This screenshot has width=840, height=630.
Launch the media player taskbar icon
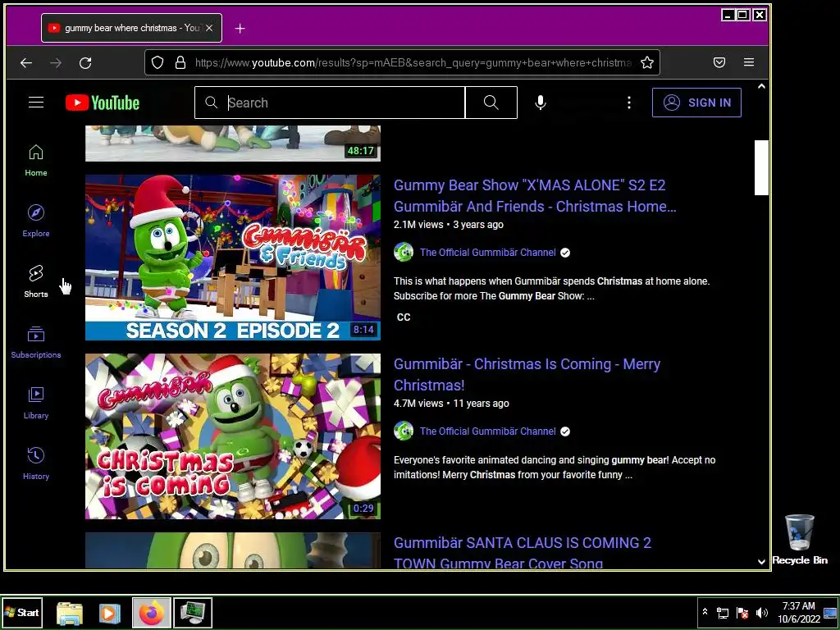pyautogui.click(x=110, y=613)
